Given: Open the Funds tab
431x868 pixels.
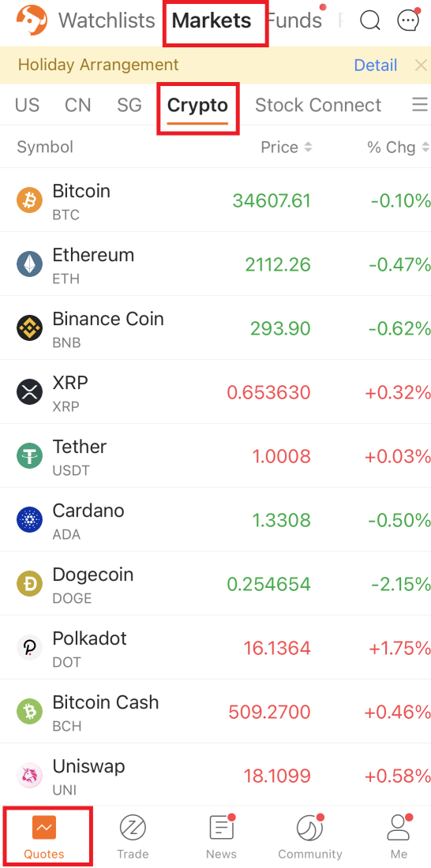Looking at the screenshot, I should pyautogui.click(x=294, y=21).
